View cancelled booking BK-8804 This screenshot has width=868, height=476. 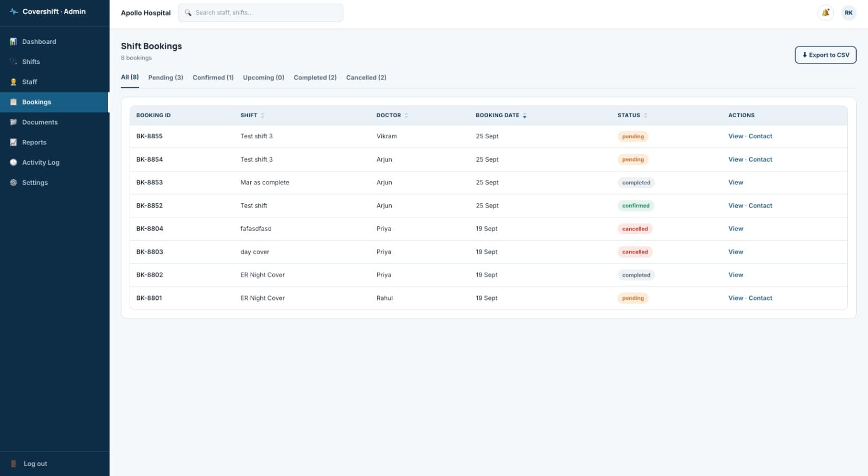coord(736,229)
